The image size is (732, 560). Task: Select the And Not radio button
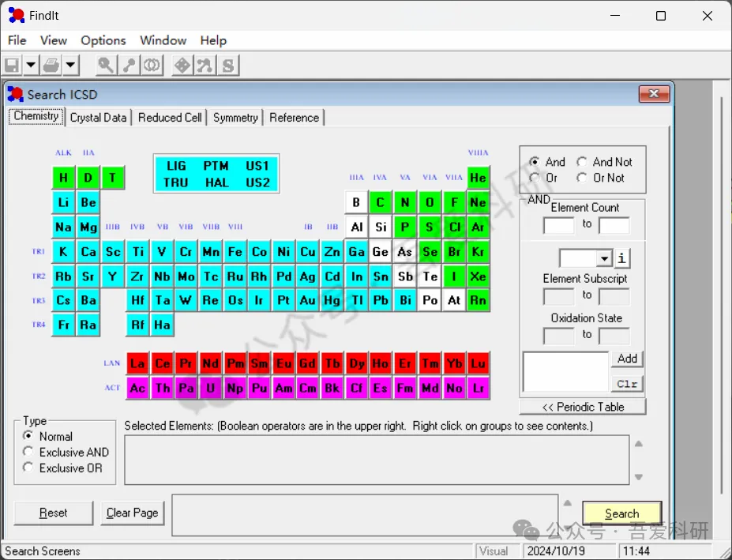point(582,162)
